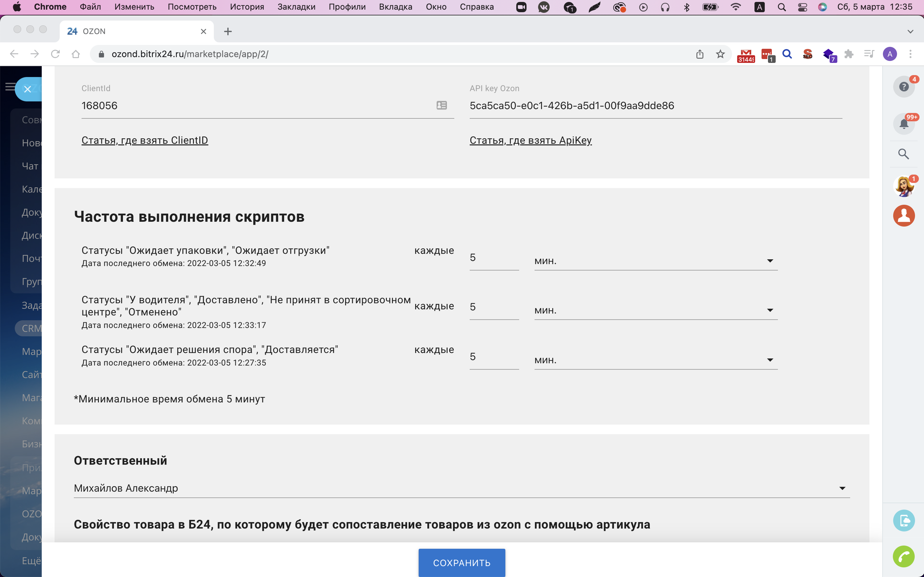Bookmark this page with star icon
The height and width of the screenshot is (577, 924).
pyautogui.click(x=720, y=54)
